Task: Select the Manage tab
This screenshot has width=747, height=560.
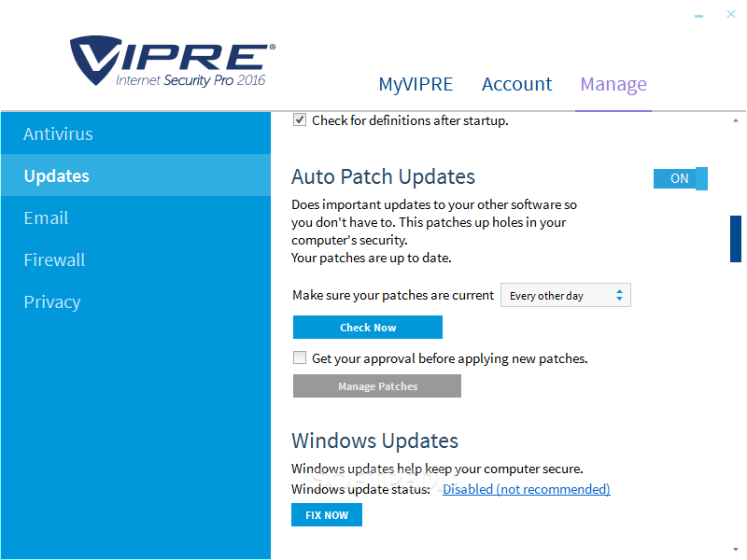Action: 613,84
